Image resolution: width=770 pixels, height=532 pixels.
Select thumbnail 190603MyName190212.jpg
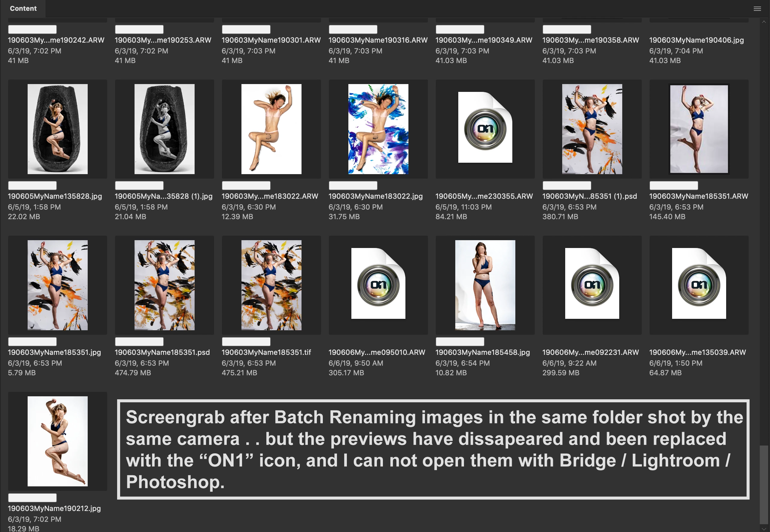(x=58, y=441)
